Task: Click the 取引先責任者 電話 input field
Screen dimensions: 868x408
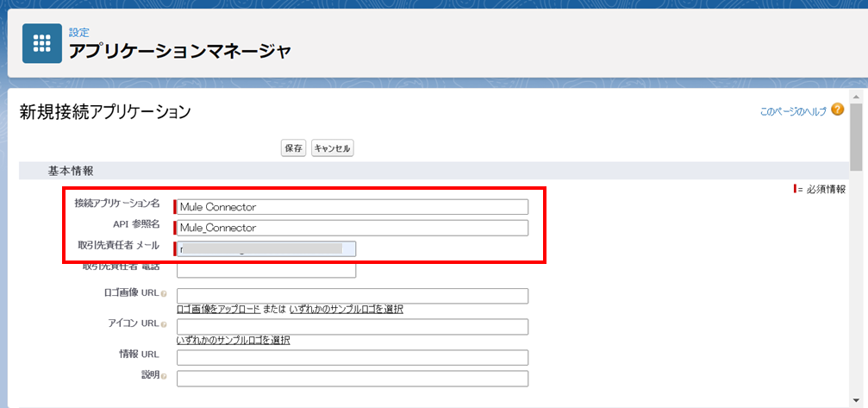Action: [265, 271]
